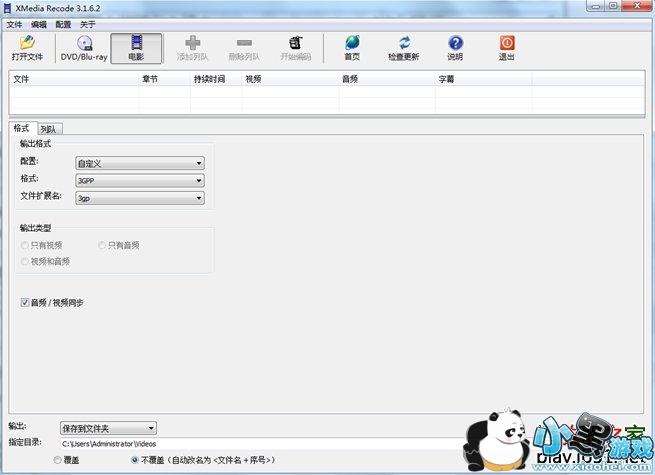Viewport: 655px width, 475px height.
Task: Minimize the XMedia Recode window
Action: (x=596, y=6)
